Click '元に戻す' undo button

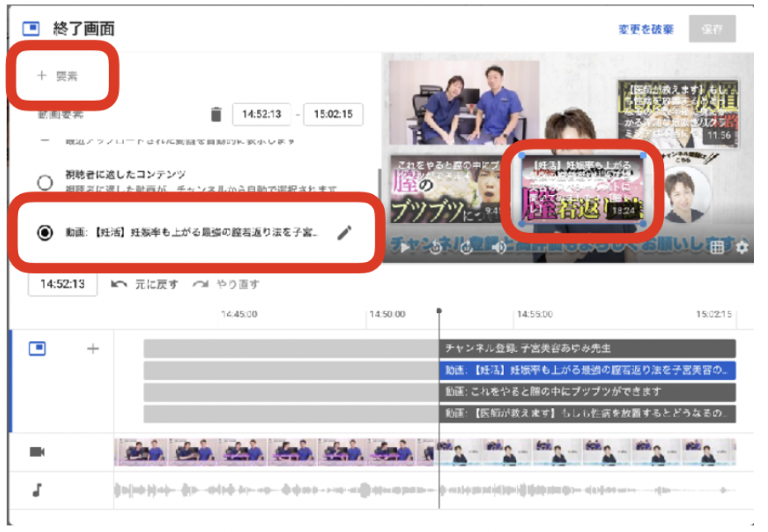(145, 284)
